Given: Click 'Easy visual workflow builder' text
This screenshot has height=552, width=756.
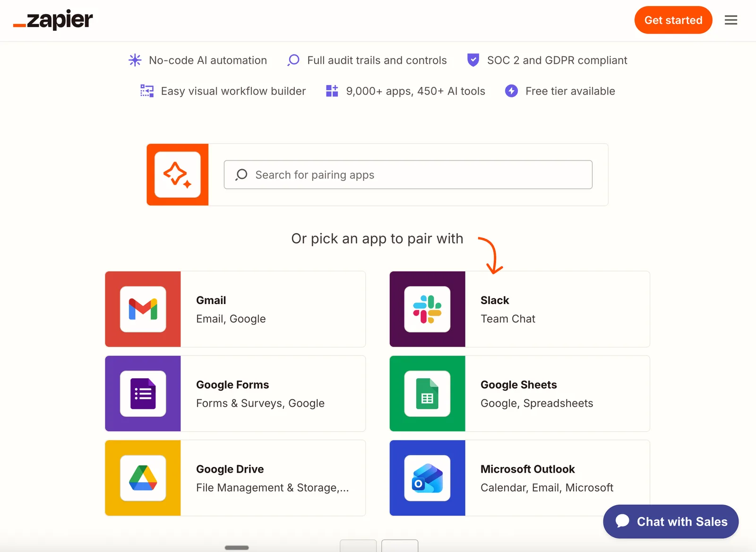Looking at the screenshot, I should (233, 91).
